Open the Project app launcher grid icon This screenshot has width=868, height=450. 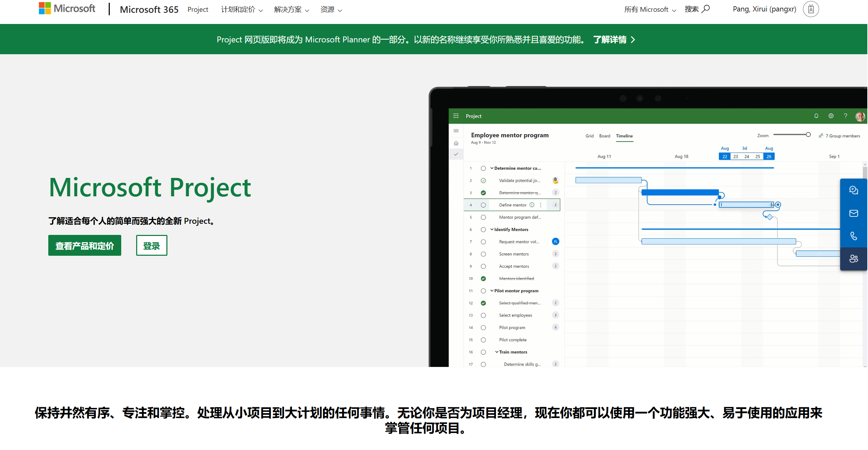(456, 116)
